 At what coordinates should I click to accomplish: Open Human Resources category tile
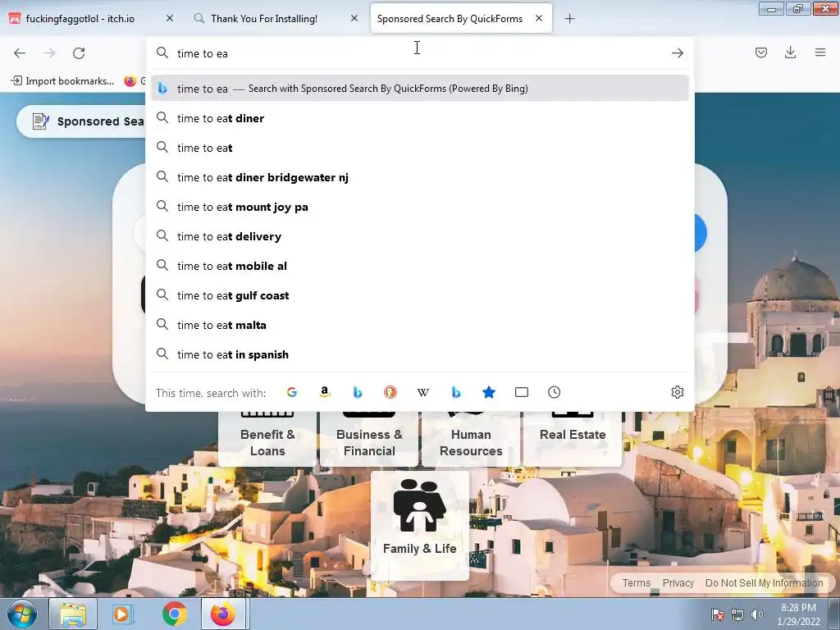(x=471, y=438)
